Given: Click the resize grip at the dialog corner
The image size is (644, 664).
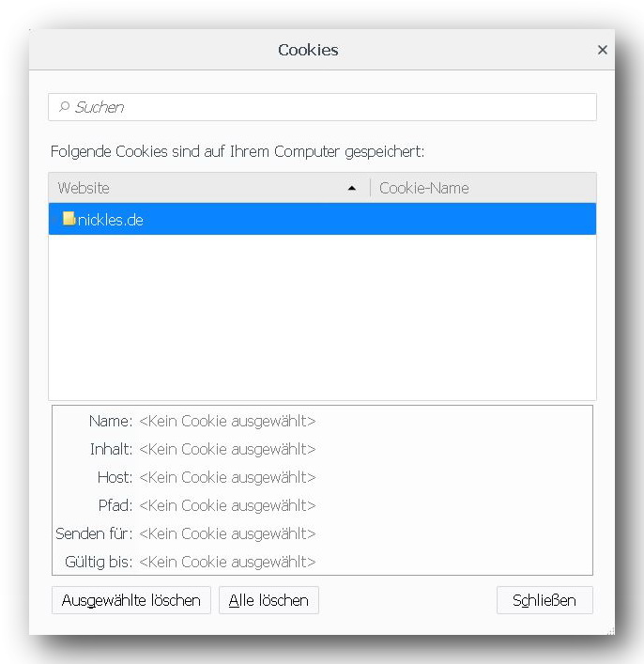Looking at the screenshot, I should tap(610, 631).
